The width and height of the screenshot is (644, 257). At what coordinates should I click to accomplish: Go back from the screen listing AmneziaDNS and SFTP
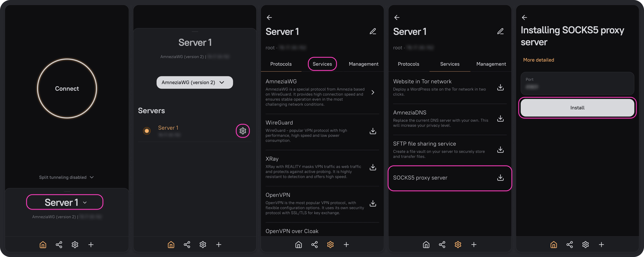pyautogui.click(x=397, y=17)
